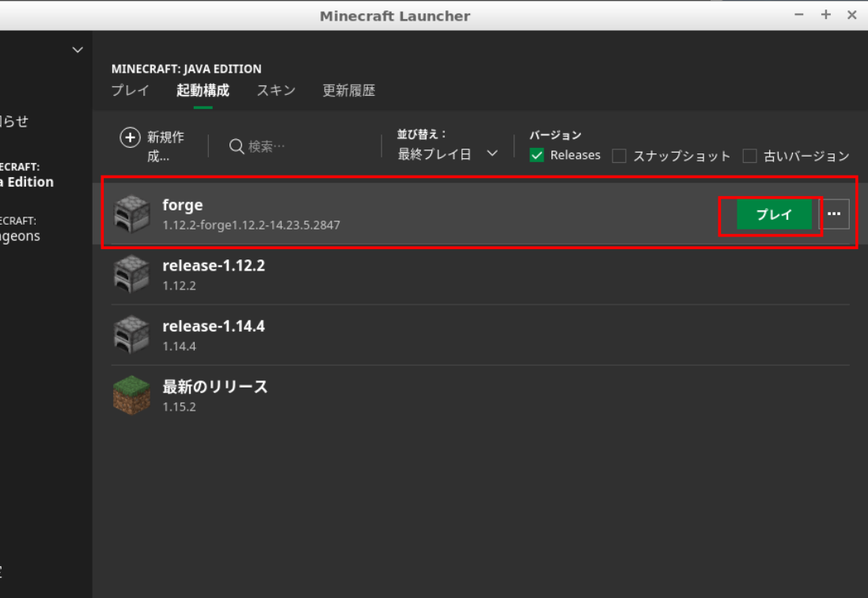This screenshot has width=868, height=598.
Task: Open the news item in the sidebar
Action: 14,121
